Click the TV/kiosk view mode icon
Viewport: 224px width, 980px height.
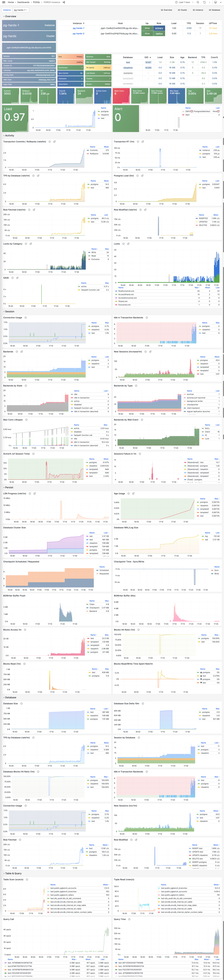click(216, 2)
